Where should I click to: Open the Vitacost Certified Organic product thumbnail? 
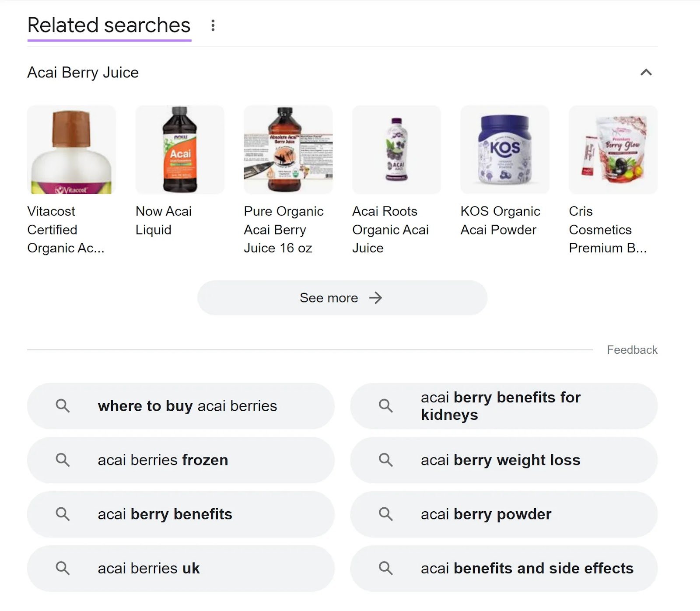72,149
